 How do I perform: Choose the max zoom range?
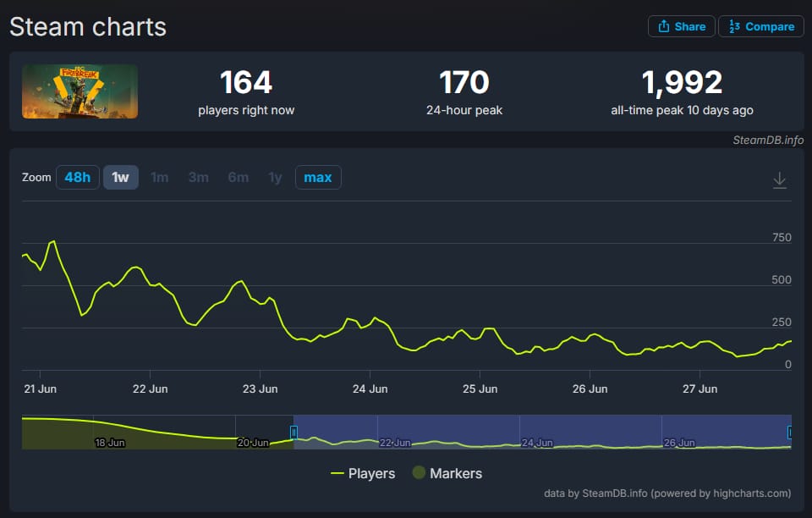click(318, 177)
